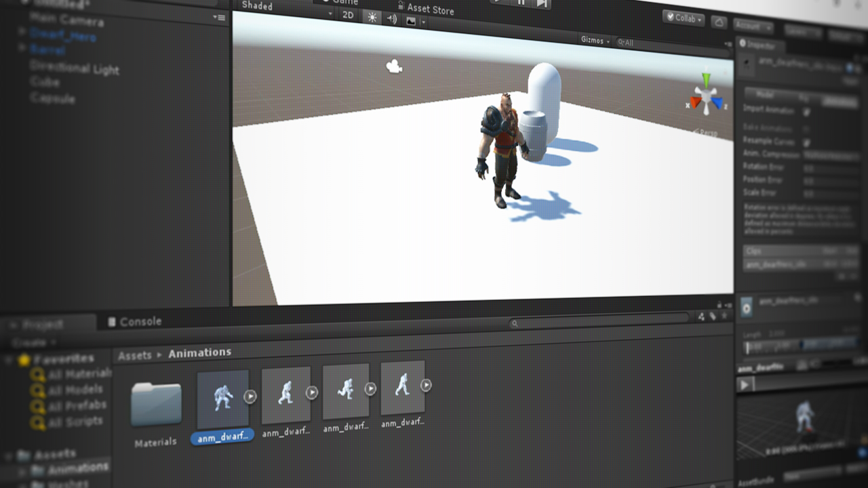This screenshot has height=488, width=868.
Task: Toggle the Resample Curves checkbox
Action: pyautogui.click(x=806, y=143)
